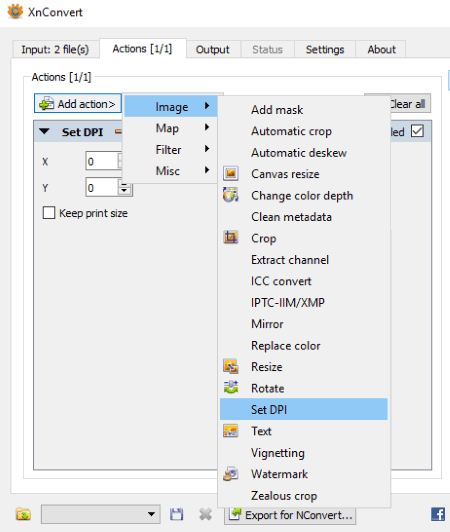Click the Watermark icon
The width and height of the screenshot is (450, 532).
(231, 474)
